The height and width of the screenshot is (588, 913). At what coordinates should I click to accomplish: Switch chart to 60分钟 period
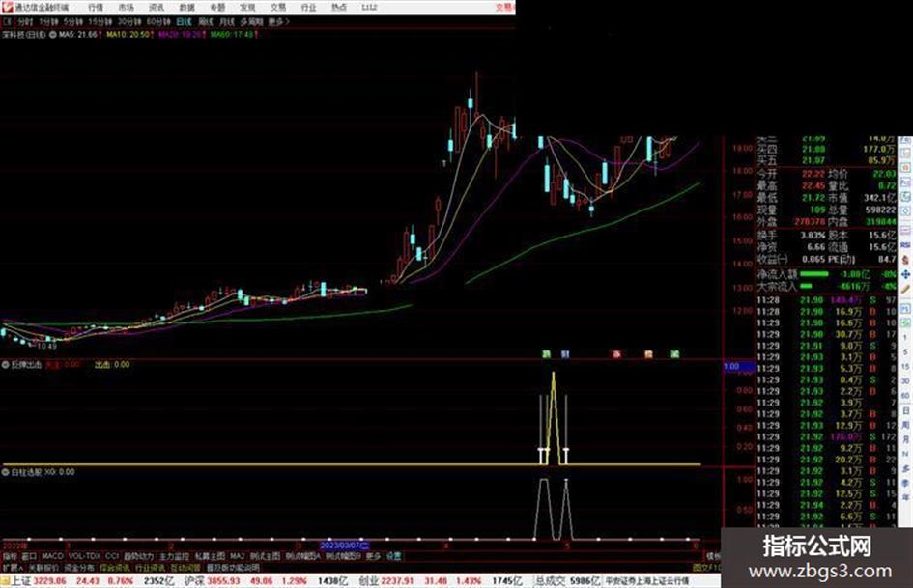tap(158, 21)
